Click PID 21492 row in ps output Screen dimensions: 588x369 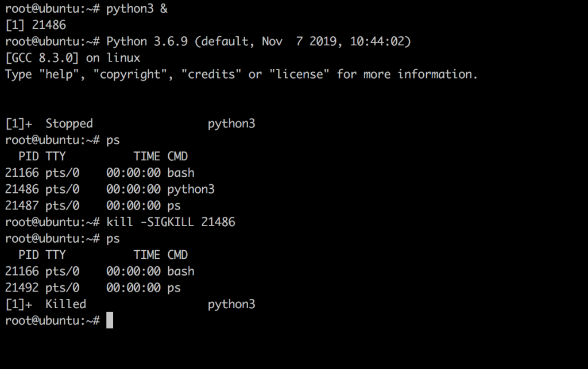93,288
